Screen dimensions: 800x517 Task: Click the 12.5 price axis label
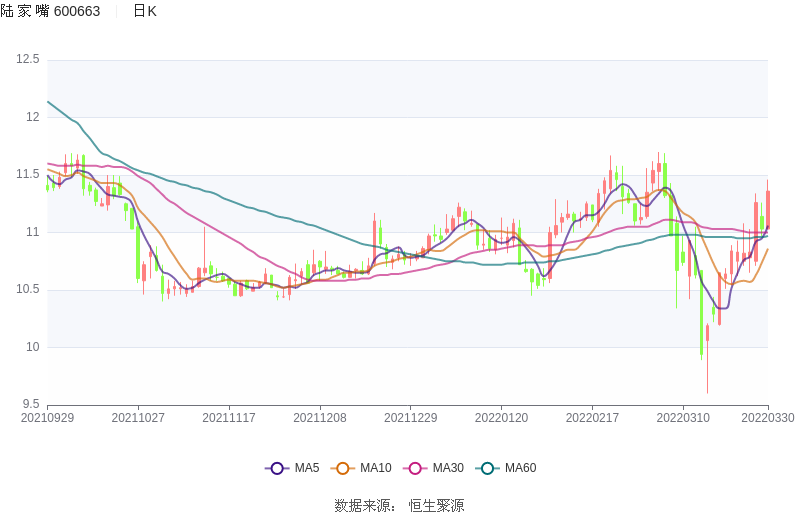pyautogui.click(x=28, y=60)
